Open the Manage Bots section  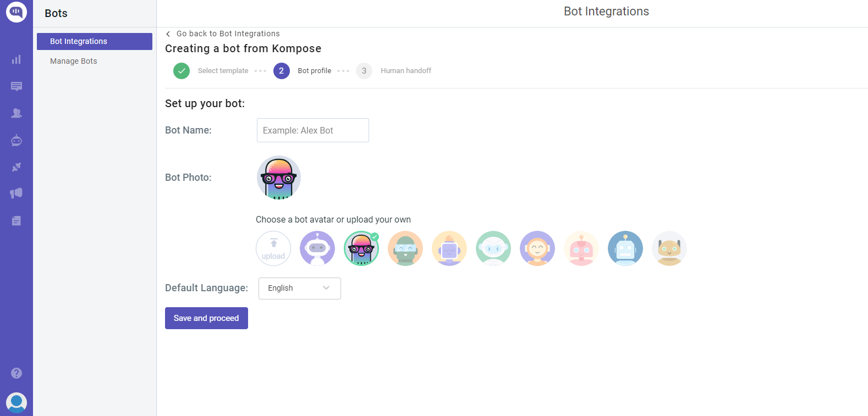(73, 61)
